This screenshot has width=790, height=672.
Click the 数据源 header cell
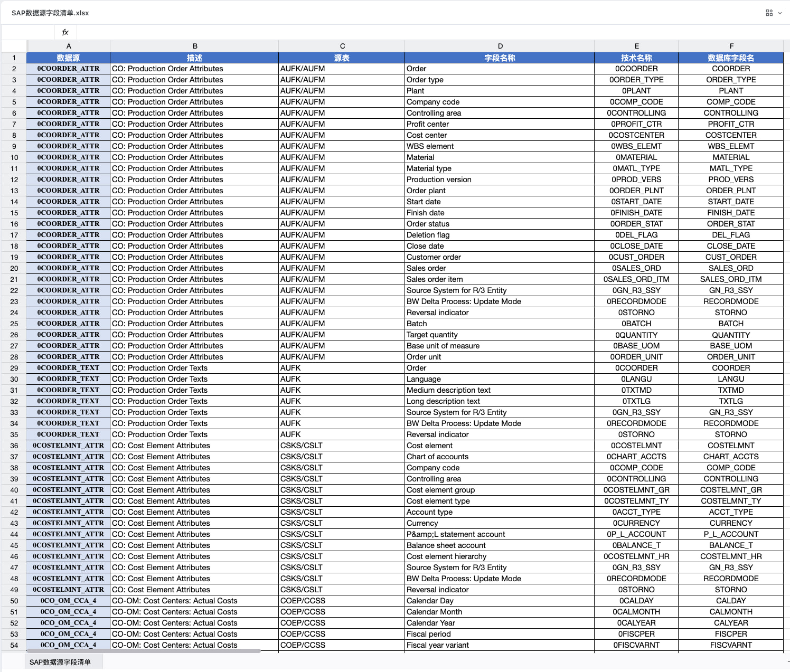pos(68,58)
